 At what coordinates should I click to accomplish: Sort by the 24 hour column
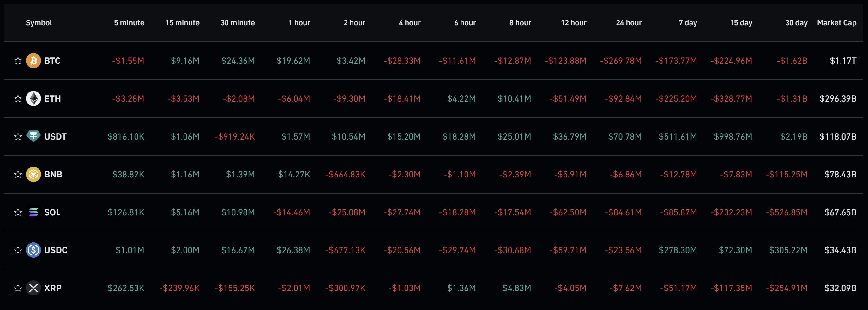pyautogui.click(x=629, y=23)
